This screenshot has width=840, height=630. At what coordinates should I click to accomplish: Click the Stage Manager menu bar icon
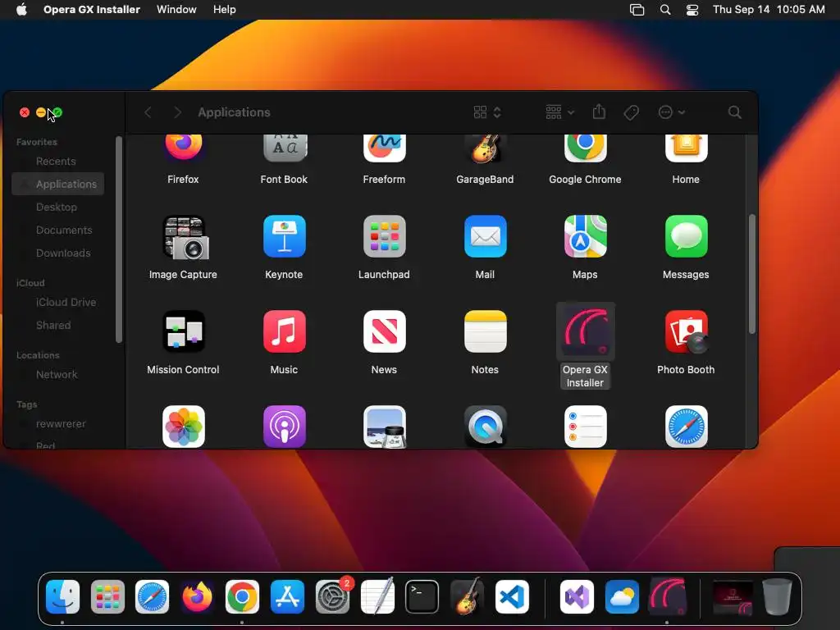coord(637,10)
